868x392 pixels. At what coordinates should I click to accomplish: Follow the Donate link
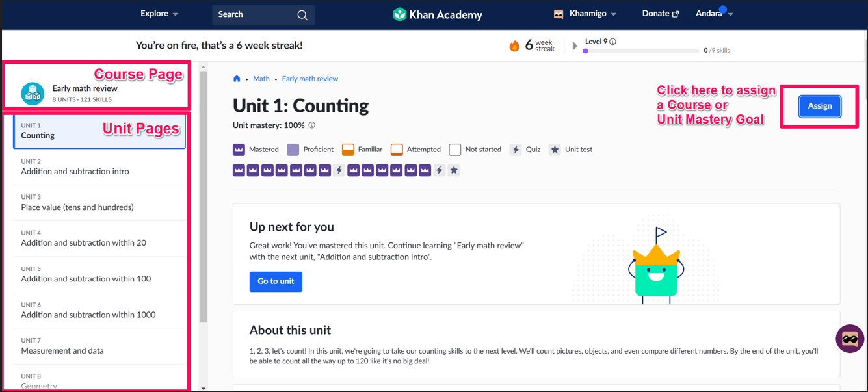point(661,14)
